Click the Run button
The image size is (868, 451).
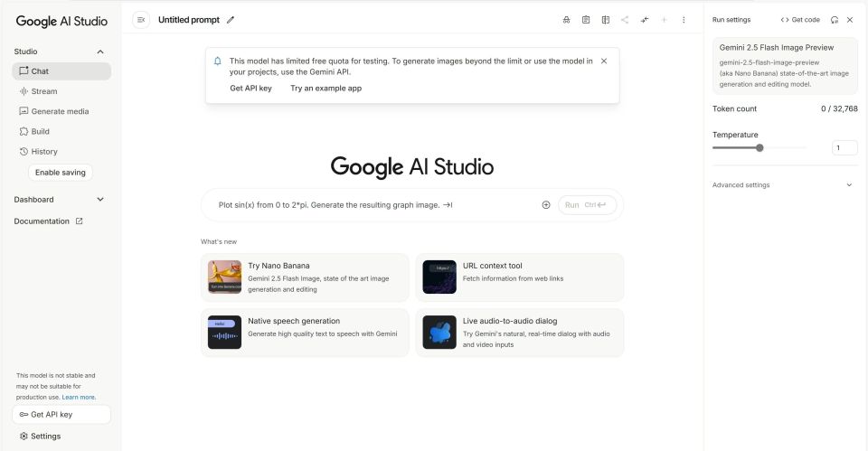coord(587,205)
